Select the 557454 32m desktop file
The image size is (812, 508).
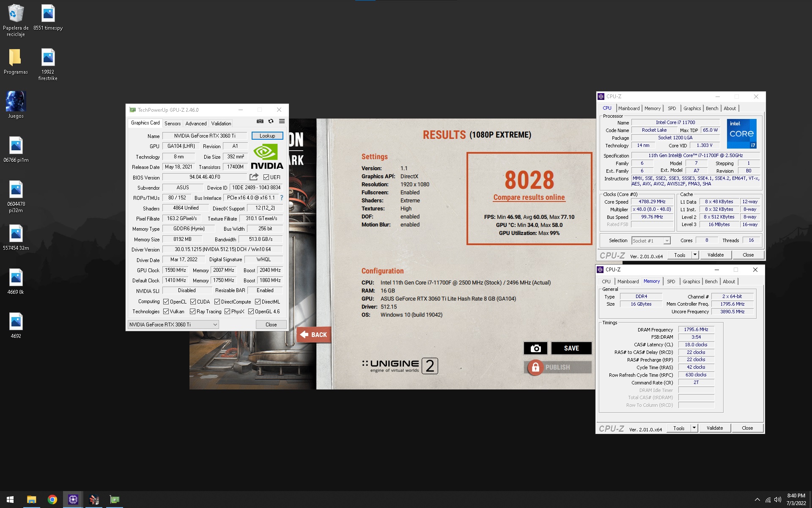point(16,237)
